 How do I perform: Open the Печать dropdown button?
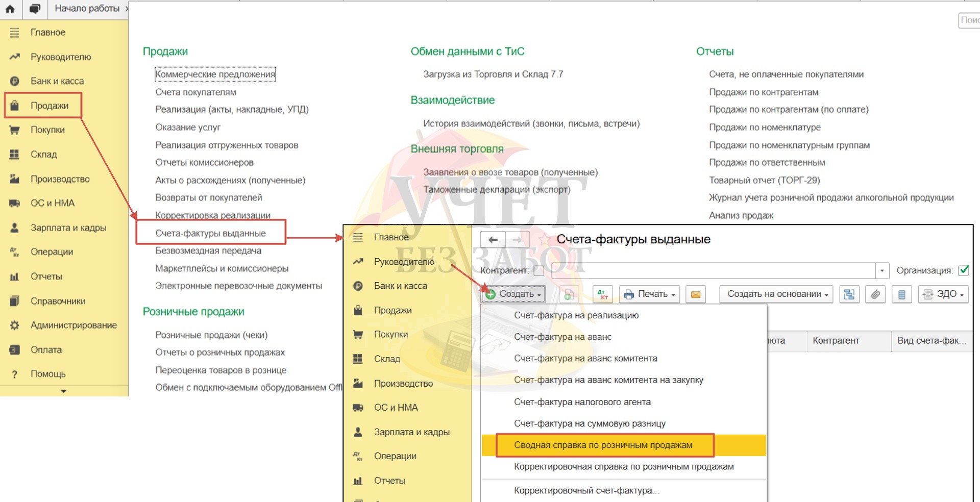click(x=649, y=294)
